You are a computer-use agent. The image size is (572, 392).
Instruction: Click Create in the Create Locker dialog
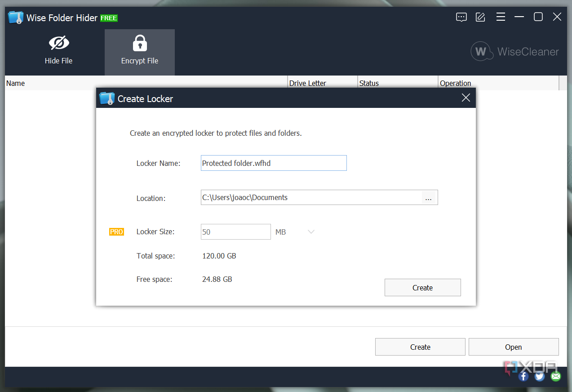click(x=422, y=288)
